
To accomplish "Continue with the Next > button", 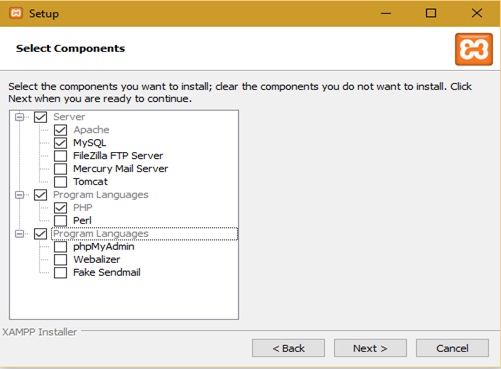I will 370,348.
